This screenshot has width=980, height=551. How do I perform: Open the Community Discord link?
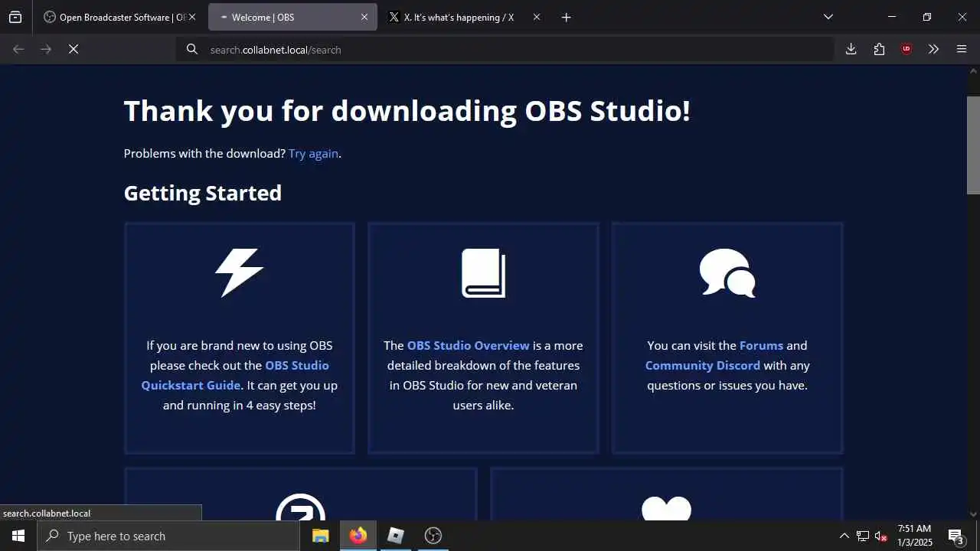point(703,365)
